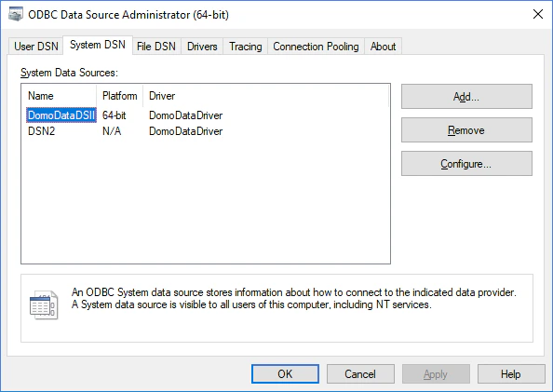Image resolution: width=553 pixels, height=392 pixels.
Task: Click the data source info icon
Action: (x=44, y=304)
